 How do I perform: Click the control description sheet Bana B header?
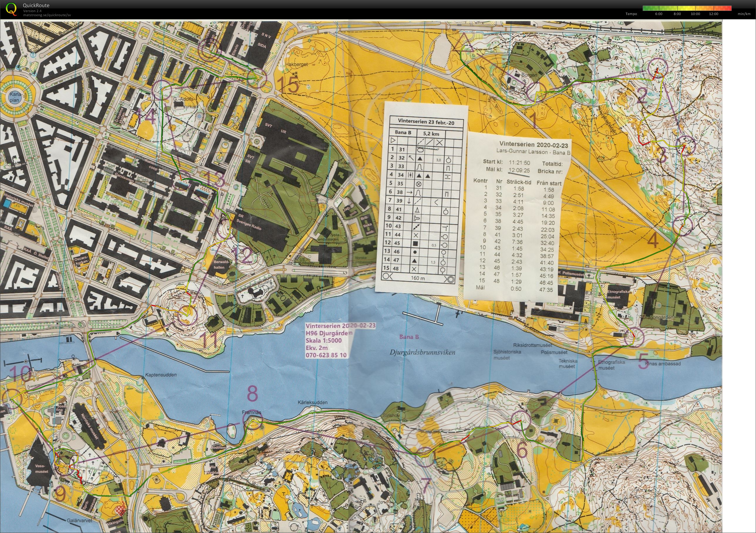405,133
